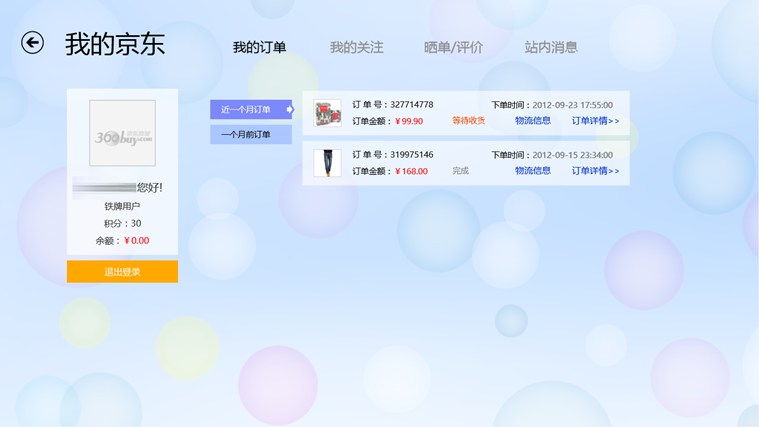
Task: Click order time 2012-09-23 17:55:00
Action: point(573,105)
